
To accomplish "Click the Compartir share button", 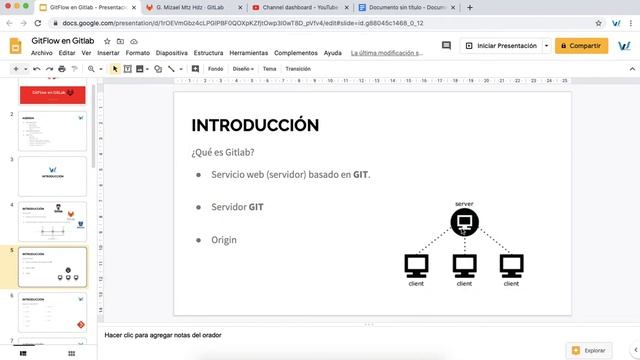I will pos(581,46).
